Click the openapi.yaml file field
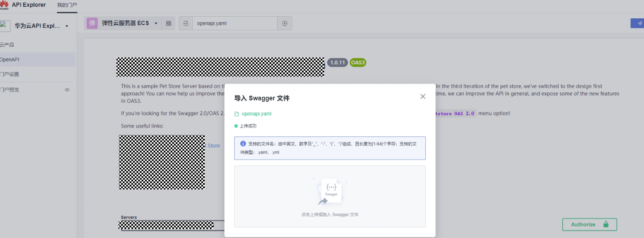This screenshot has height=238, width=644. pyautogui.click(x=235, y=23)
